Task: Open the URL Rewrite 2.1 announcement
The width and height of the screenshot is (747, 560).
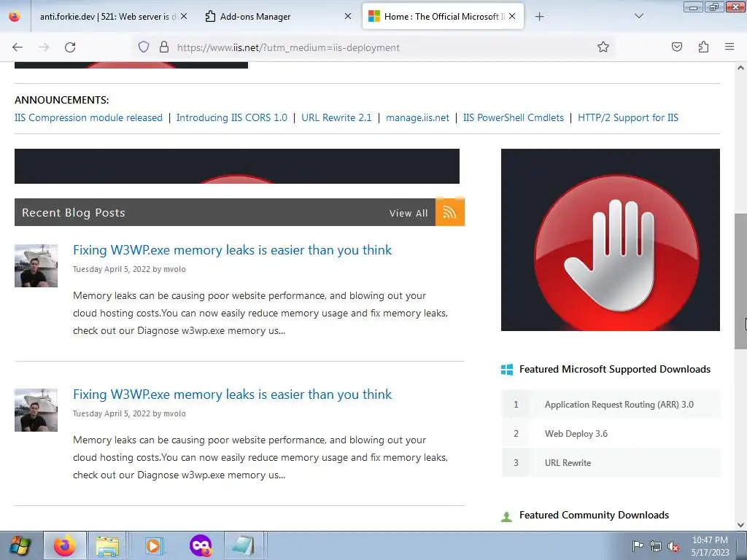Action: tap(336, 117)
